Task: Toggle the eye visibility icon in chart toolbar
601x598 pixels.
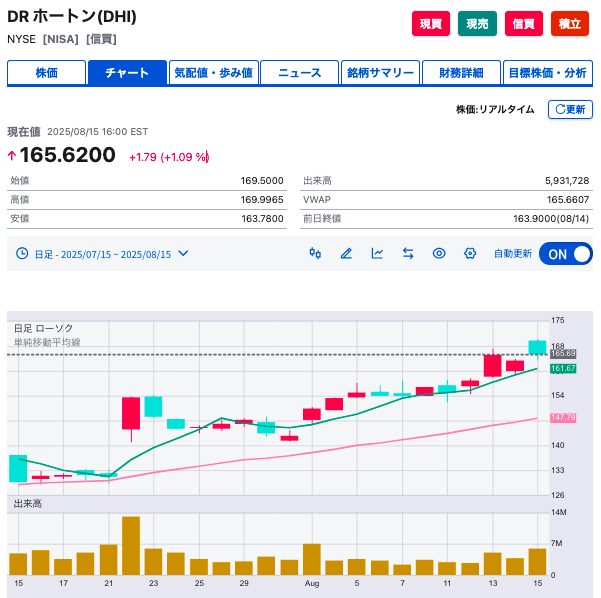Action: point(439,253)
